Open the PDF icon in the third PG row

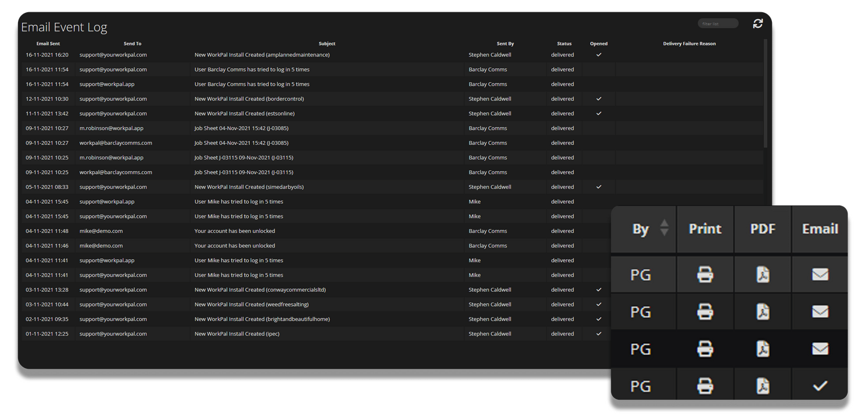[763, 348]
